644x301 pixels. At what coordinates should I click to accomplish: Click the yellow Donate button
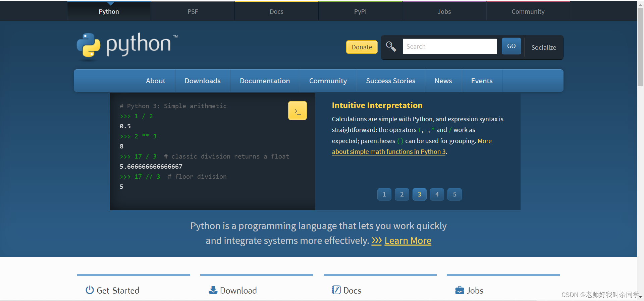tap(362, 47)
